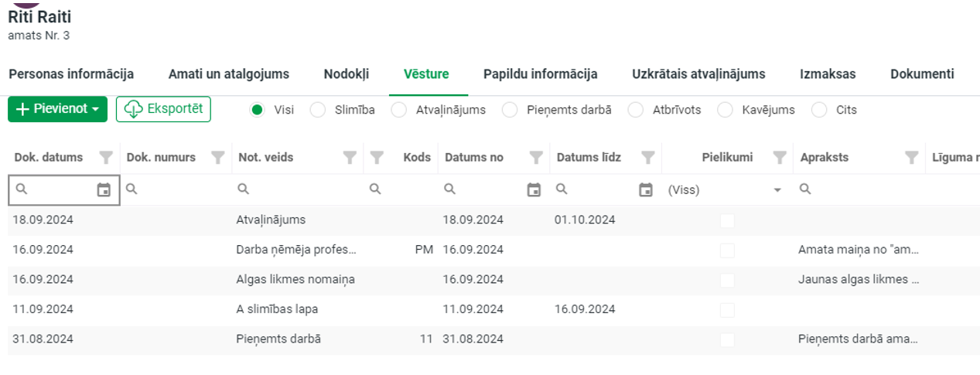Screen dimensions: 980x375
Task: Click filter icon on Pielikumi column
Action: 780,158
